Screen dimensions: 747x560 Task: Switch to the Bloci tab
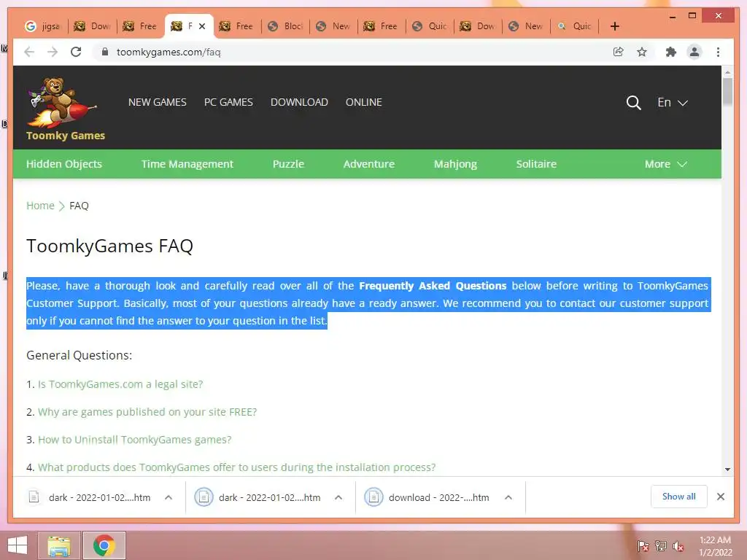[285, 26]
